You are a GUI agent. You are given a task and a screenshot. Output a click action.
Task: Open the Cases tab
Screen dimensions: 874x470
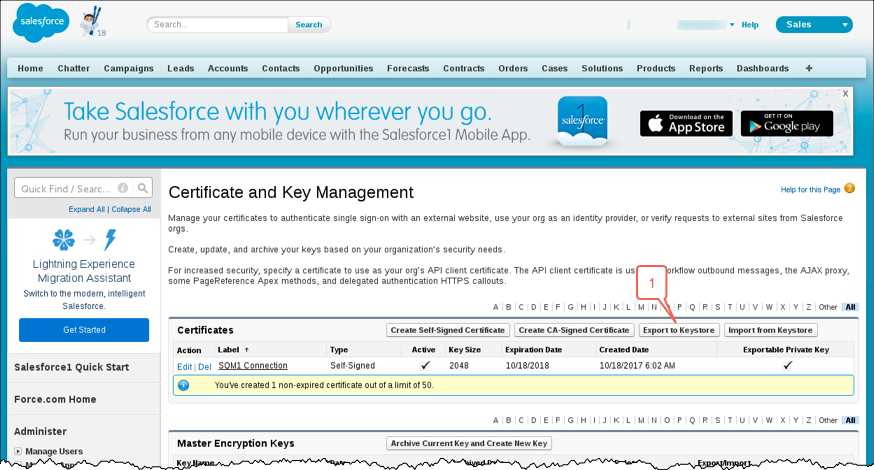point(555,68)
